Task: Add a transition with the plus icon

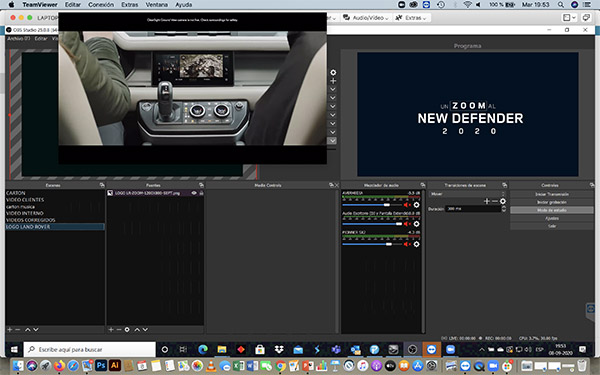Action: (x=487, y=201)
